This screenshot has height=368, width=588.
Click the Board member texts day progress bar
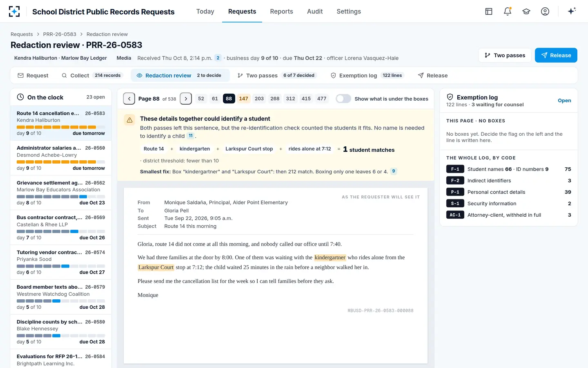pos(61,301)
